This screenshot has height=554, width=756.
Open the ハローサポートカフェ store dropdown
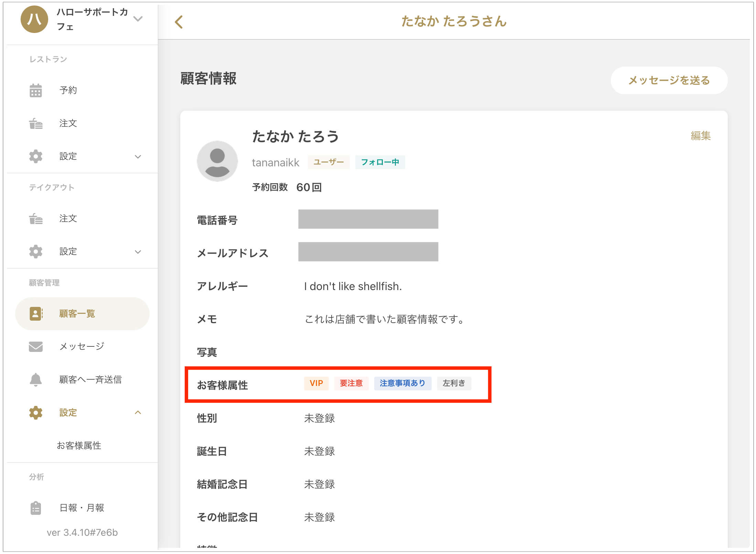138,19
